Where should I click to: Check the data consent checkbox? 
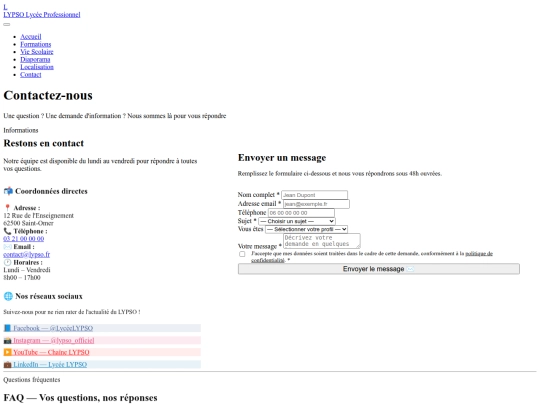coord(242,254)
